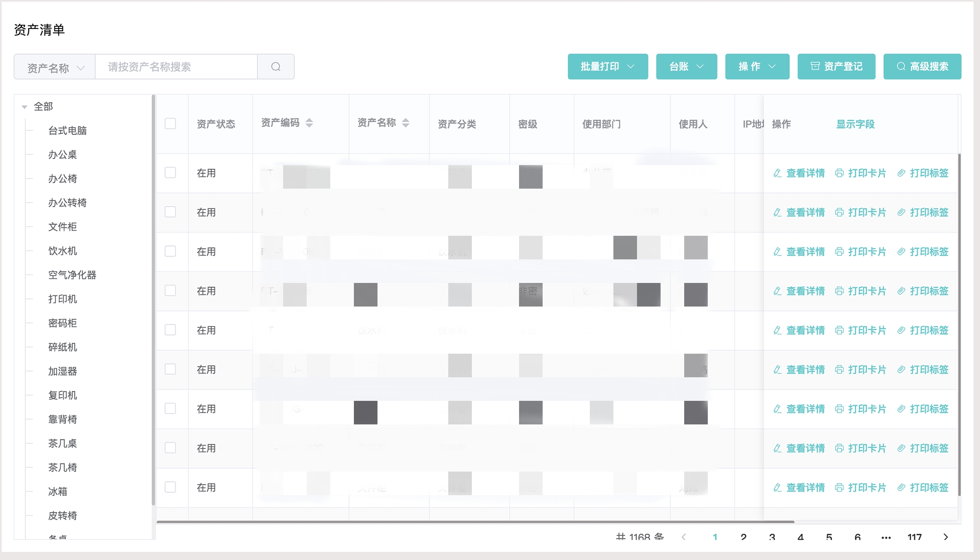This screenshot has height=560, width=980.
Task: Focus the 请按资产名称搜索 input field
Action: pyautogui.click(x=176, y=67)
